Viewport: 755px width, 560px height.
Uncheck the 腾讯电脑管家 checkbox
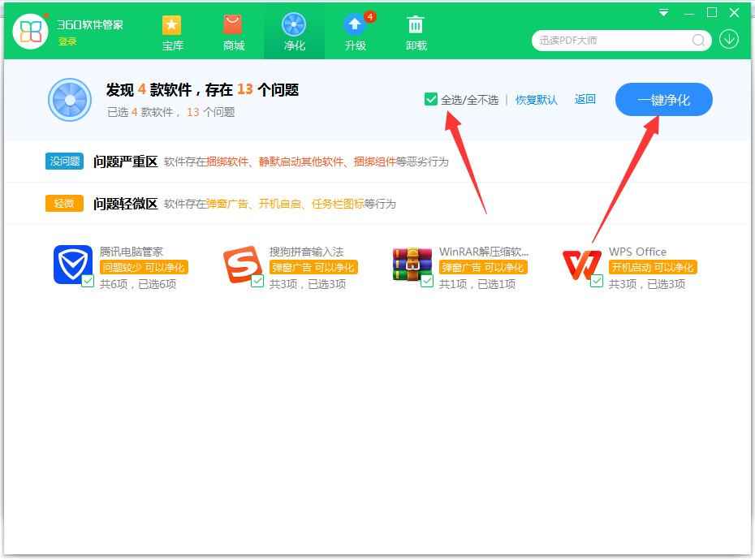(x=88, y=281)
